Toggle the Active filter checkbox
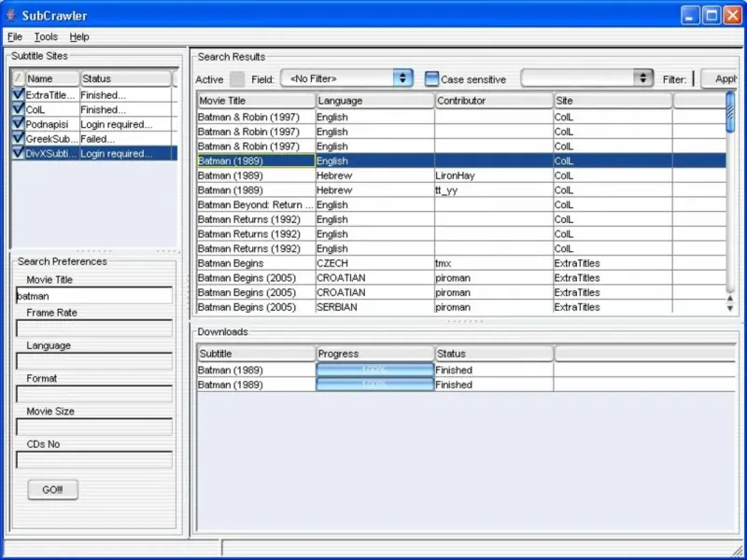 (237, 79)
